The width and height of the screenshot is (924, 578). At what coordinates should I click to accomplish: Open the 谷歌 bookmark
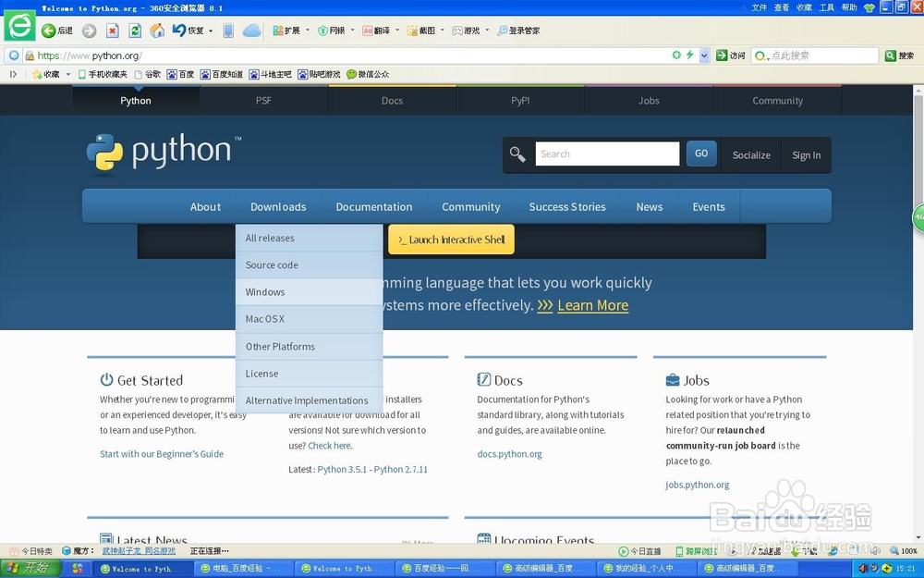click(x=147, y=74)
